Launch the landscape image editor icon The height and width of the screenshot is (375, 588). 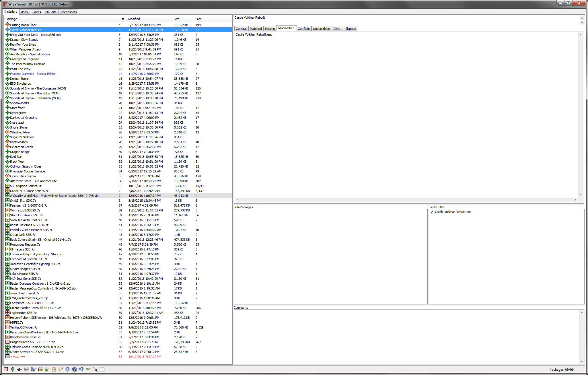tap(47, 369)
